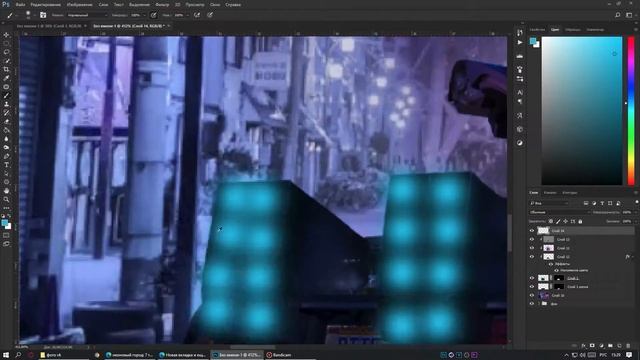This screenshot has height=360, width=640.
Task: Open the Swatches panel tab
Action: (x=573, y=29)
